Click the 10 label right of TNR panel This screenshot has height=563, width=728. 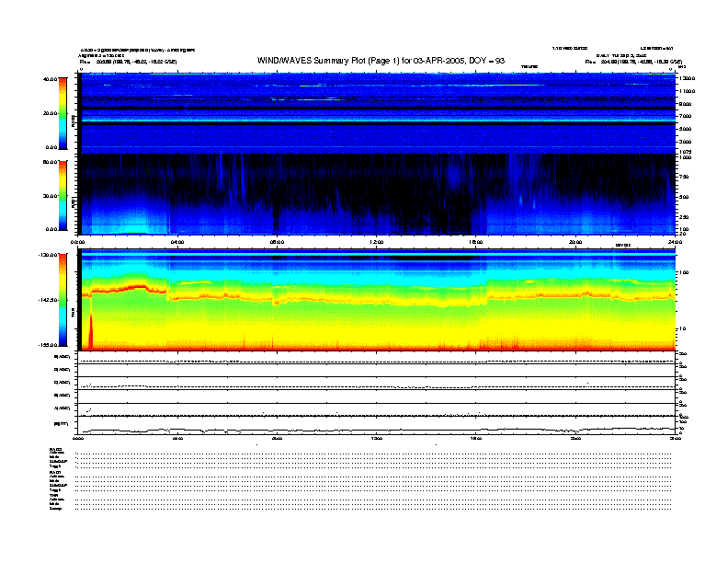(682, 329)
